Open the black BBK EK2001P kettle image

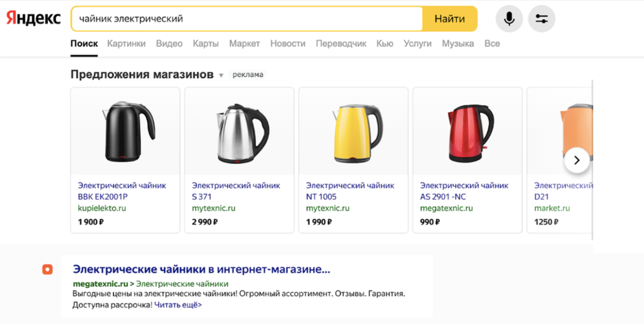point(129,132)
